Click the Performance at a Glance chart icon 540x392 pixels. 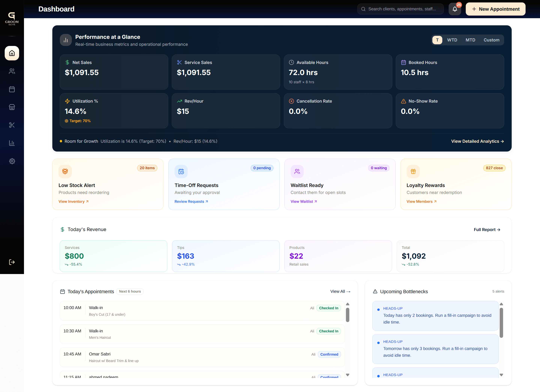(x=66, y=40)
